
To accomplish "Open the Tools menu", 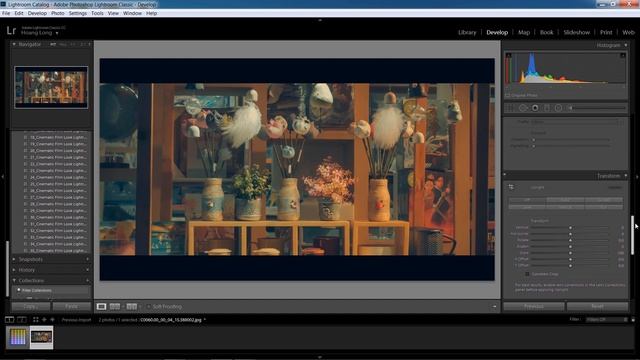I will click(97, 13).
